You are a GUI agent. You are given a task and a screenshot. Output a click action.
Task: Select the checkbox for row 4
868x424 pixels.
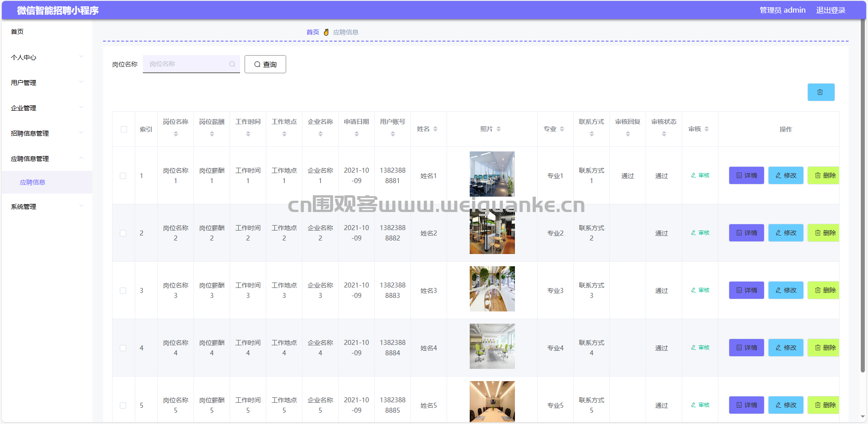coord(123,348)
